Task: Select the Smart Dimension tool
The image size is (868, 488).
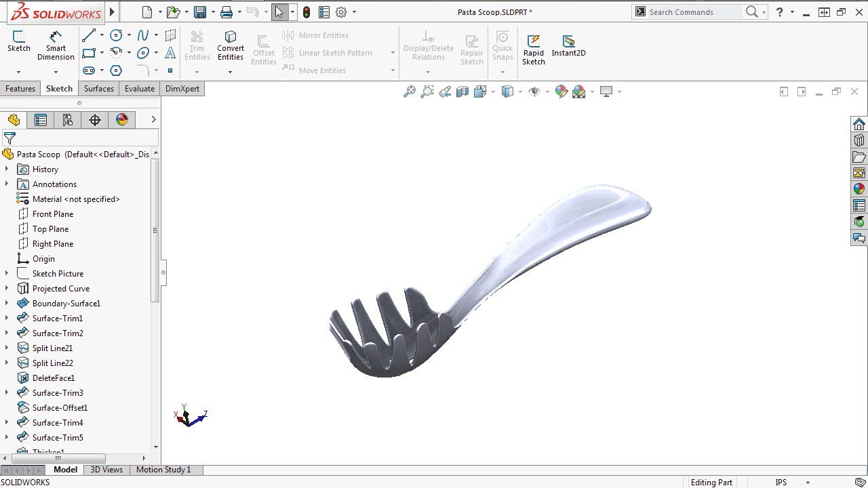Action: click(55, 45)
